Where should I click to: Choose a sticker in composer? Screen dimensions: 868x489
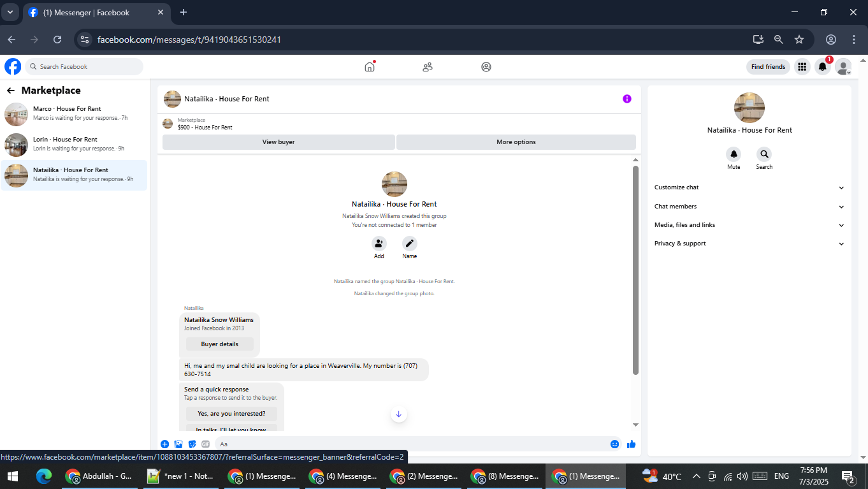192,444
